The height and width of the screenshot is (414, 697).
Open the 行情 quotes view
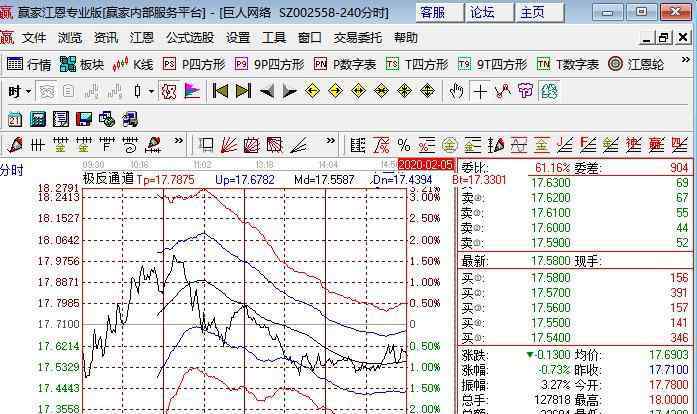[x=29, y=64]
